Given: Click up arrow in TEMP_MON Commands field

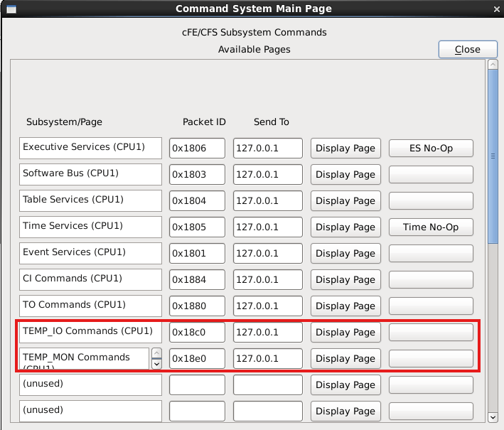Looking at the screenshot, I should pyautogui.click(x=156, y=353).
